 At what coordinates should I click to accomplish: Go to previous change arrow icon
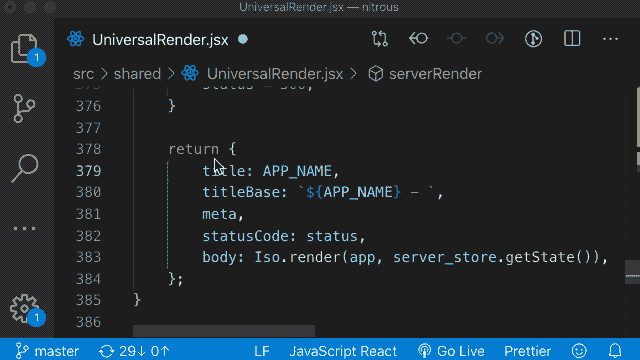(x=418, y=39)
